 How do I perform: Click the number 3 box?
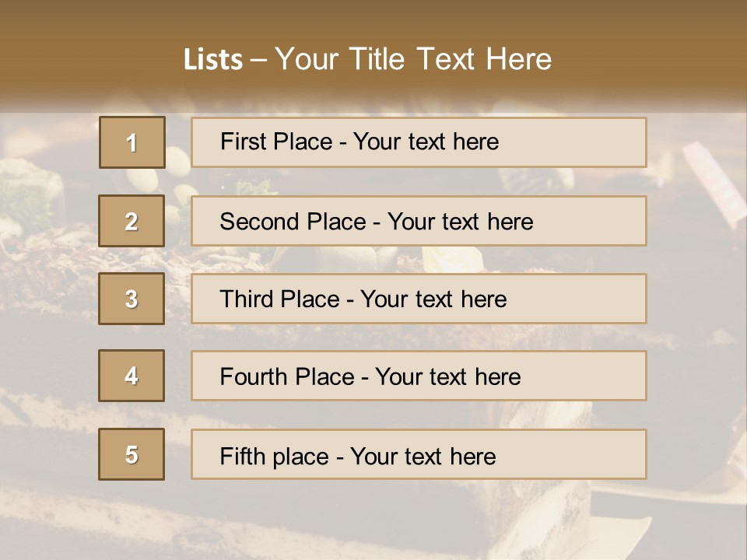pos(132,299)
